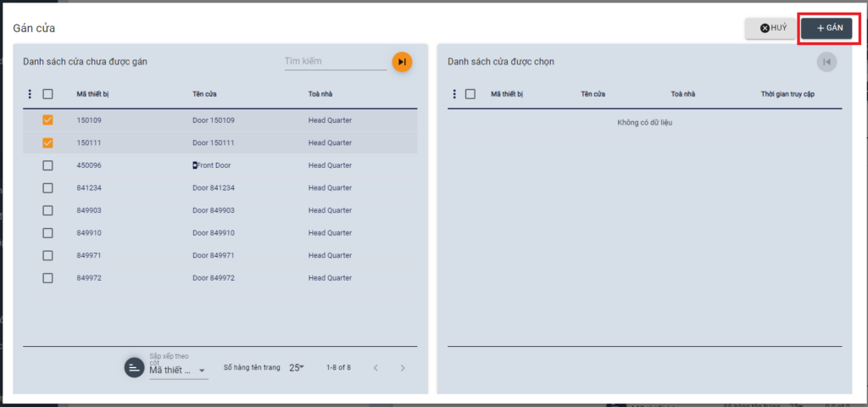Click the Tìm kiếm search field
Viewport: 868px width, 407px height.
point(334,62)
